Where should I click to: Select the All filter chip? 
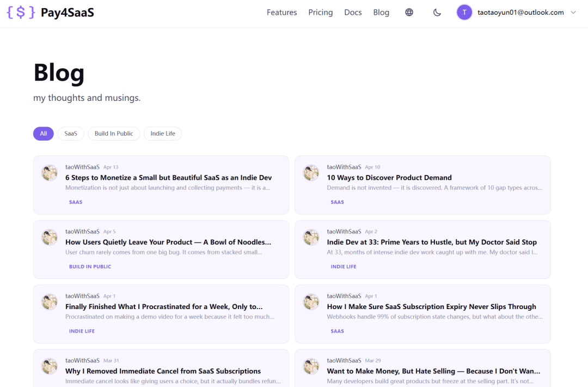click(44, 134)
